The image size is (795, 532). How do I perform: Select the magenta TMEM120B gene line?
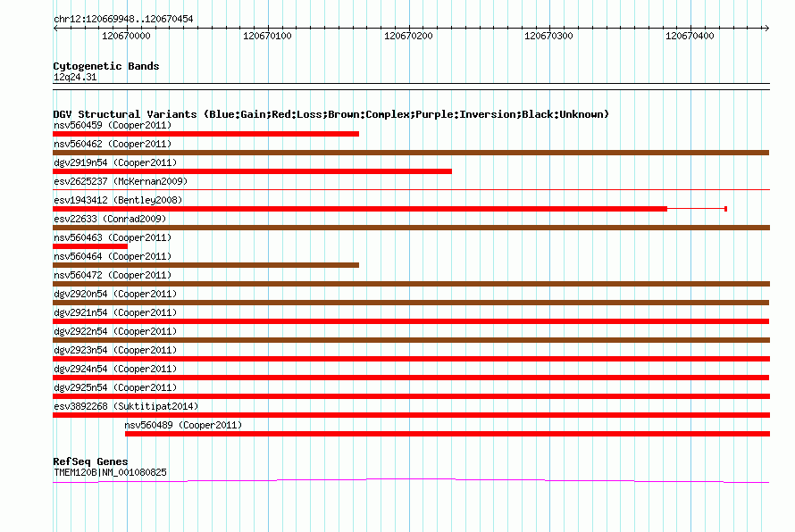pos(411,480)
